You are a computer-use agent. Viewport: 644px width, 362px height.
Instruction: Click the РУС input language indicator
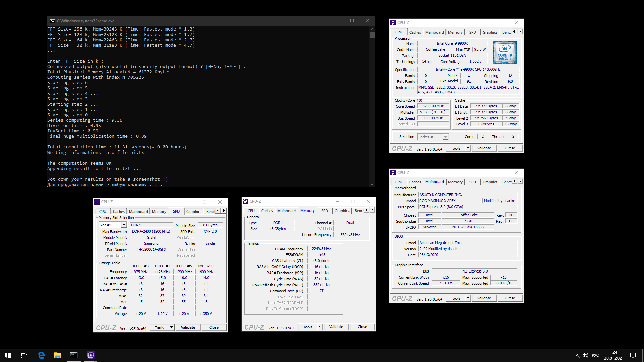tap(595, 355)
